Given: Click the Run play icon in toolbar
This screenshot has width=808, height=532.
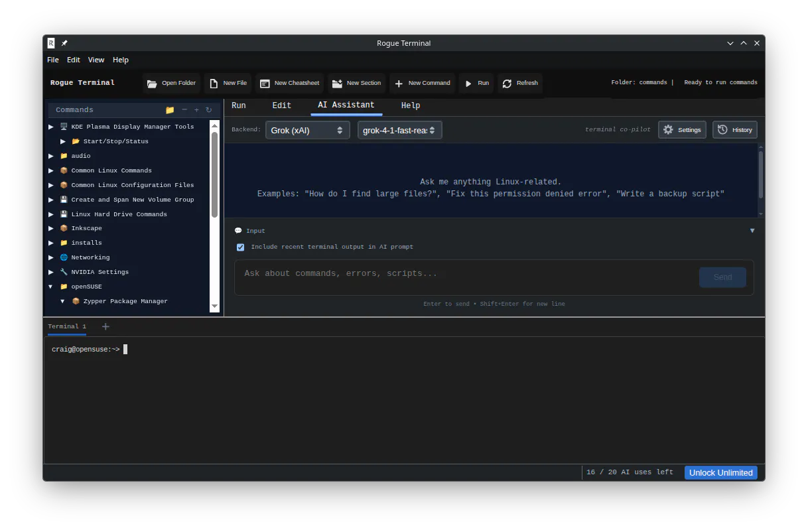Looking at the screenshot, I should click(468, 84).
